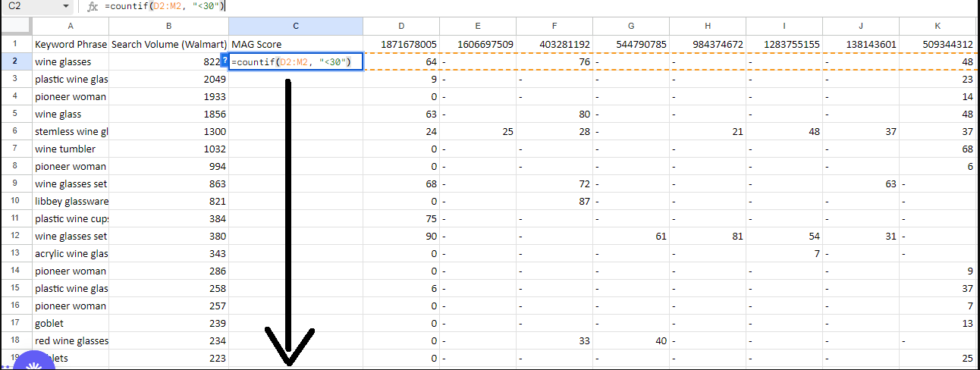Image resolution: width=980 pixels, height=370 pixels.
Task: Click cell containing 138143601
Action: pos(861,44)
